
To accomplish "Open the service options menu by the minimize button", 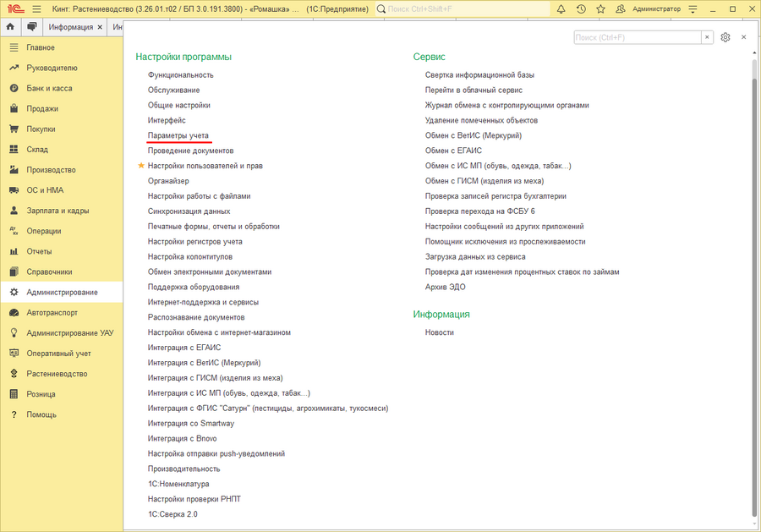I will (692, 8).
